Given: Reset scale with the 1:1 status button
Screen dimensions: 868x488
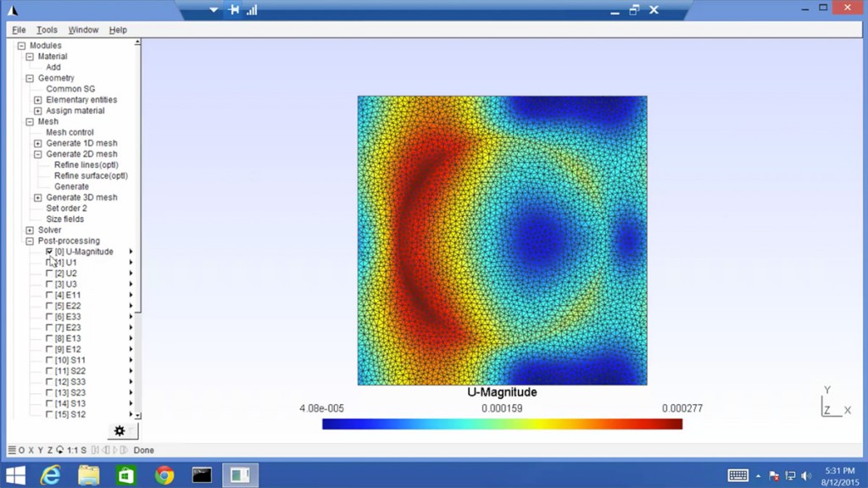Looking at the screenshot, I should (72, 450).
